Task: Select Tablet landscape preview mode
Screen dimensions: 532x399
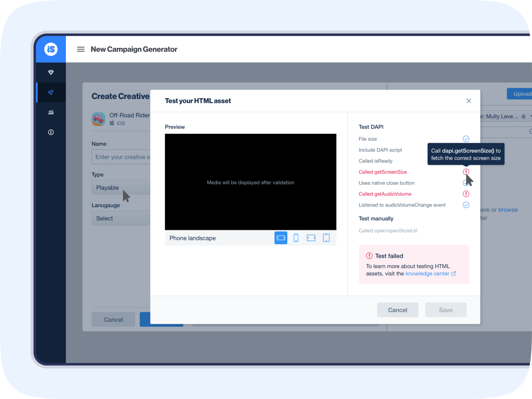Action: [311, 238]
